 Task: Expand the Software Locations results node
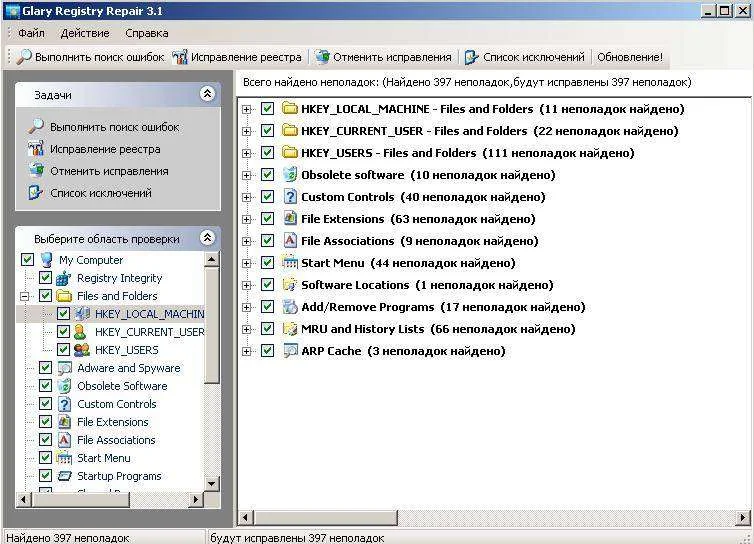click(247, 286)
